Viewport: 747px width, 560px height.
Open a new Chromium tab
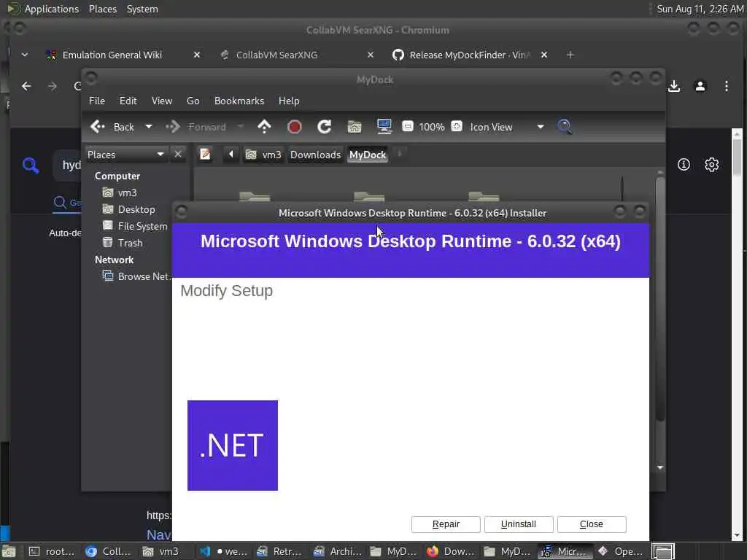[x=570, y=55]
